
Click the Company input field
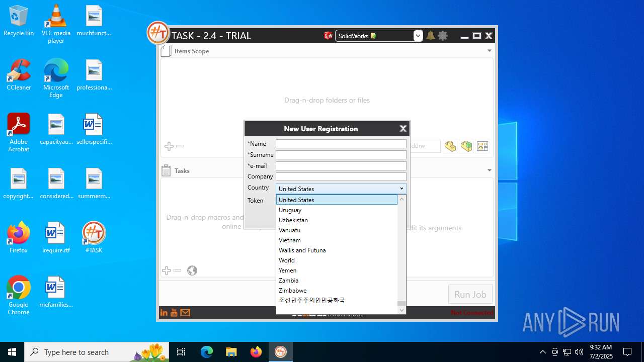[x=341, y=177]
